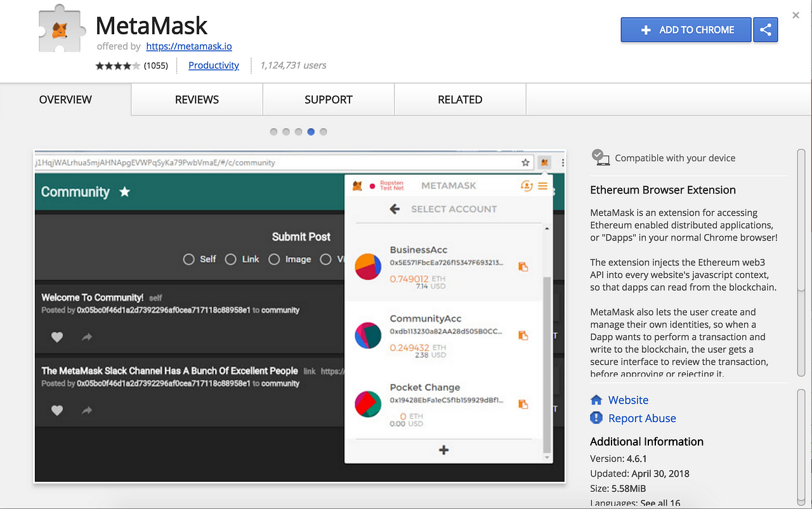Close the extension overlay with X

(x=796, y=15)
